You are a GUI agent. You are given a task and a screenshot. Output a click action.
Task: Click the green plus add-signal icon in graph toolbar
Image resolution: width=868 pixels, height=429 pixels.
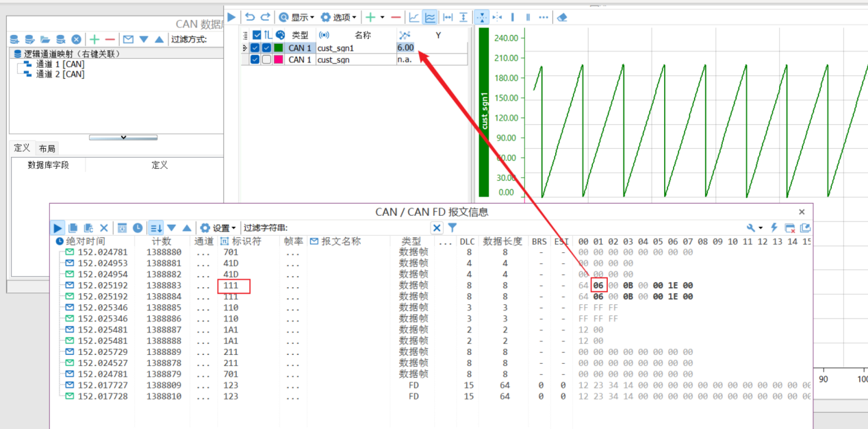[x=370, y=17]
